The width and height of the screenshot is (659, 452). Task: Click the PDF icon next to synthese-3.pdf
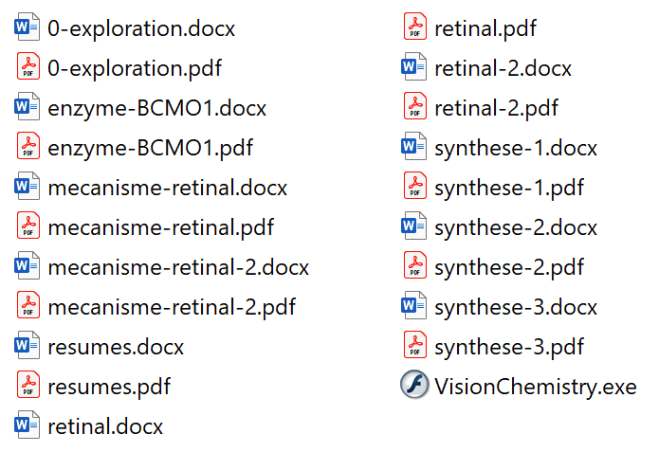414,346
